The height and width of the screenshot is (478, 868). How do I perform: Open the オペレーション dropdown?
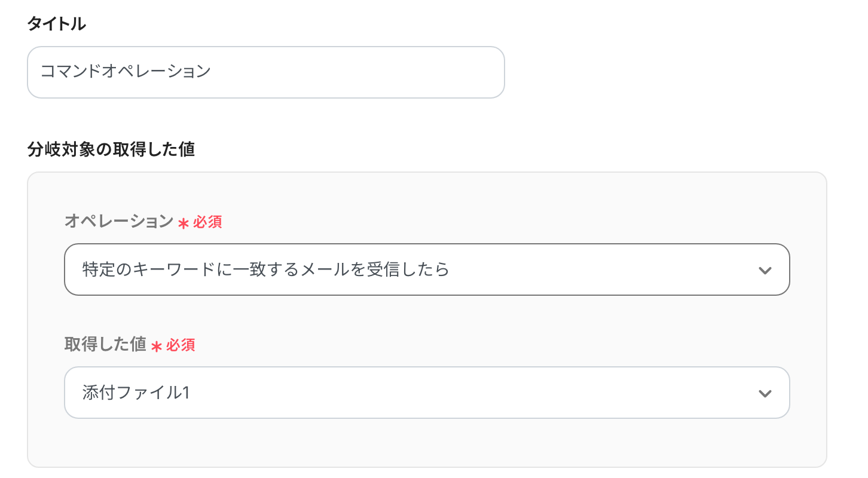[426, 269]
